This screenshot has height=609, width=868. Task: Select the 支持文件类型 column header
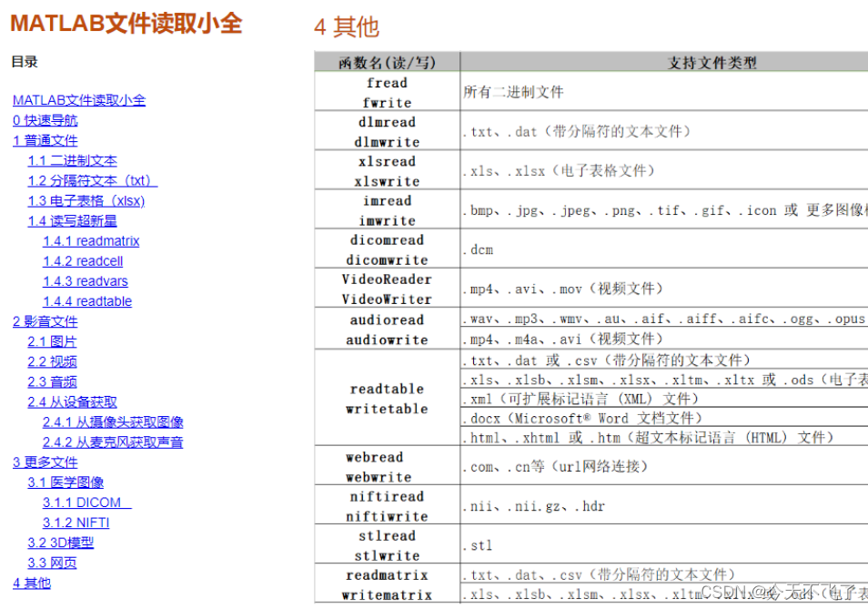[x=712, y=63]
